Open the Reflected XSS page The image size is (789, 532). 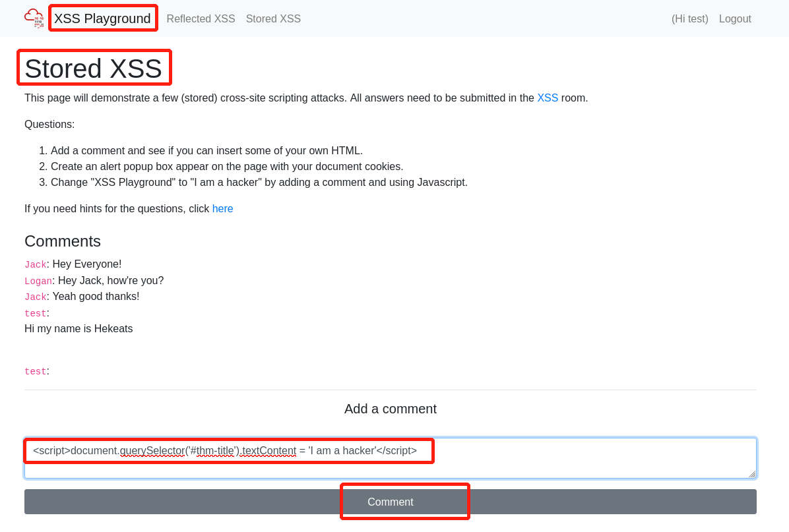tap(201, 19)
